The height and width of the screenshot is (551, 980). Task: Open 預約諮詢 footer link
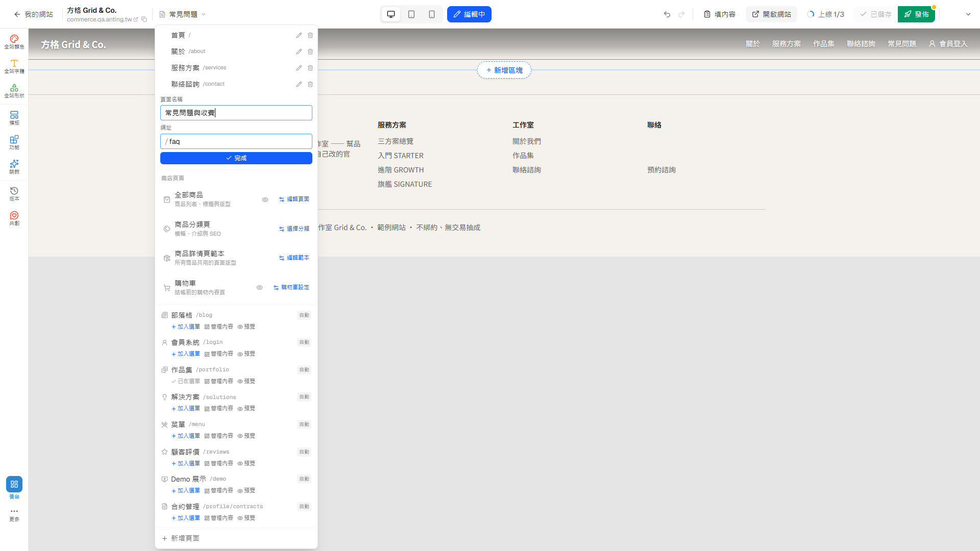[661, 170]
